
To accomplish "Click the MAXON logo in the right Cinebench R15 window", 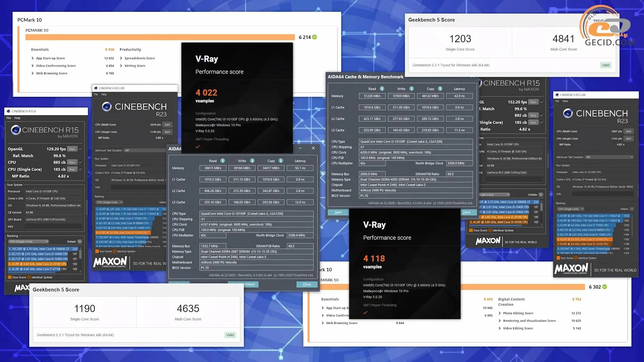I will [x=488, y=241].
